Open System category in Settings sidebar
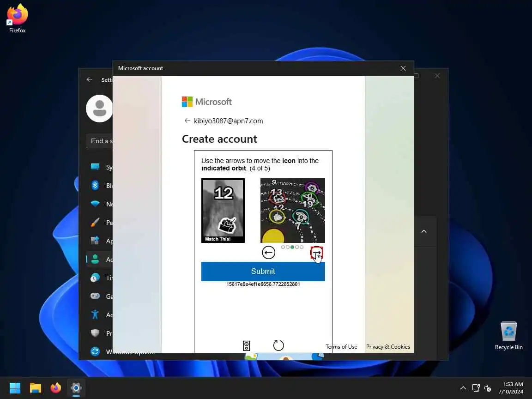Viewport: 532px width, 399px height. pyautogui.click(x=99, y=167)
